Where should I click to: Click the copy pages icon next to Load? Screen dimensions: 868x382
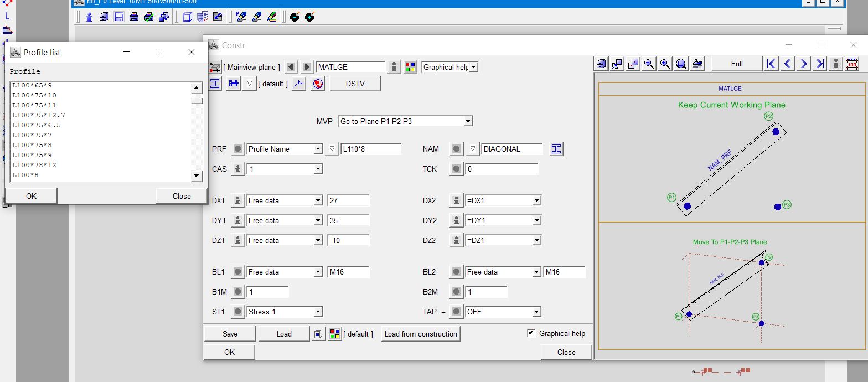coord(318,334)
